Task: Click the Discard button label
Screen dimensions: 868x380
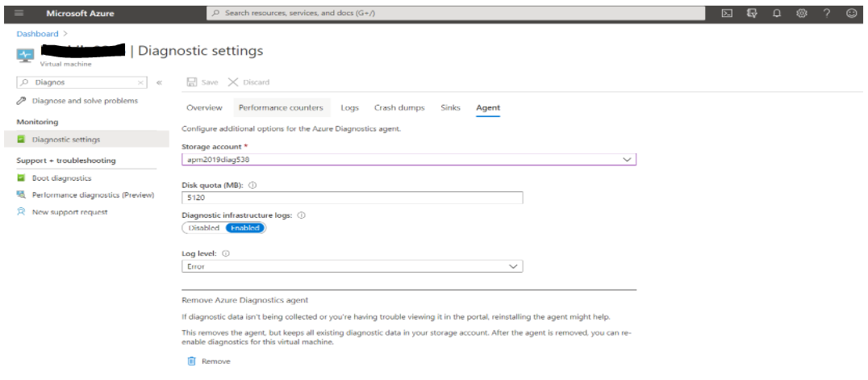Action: [x=257, y=82]
